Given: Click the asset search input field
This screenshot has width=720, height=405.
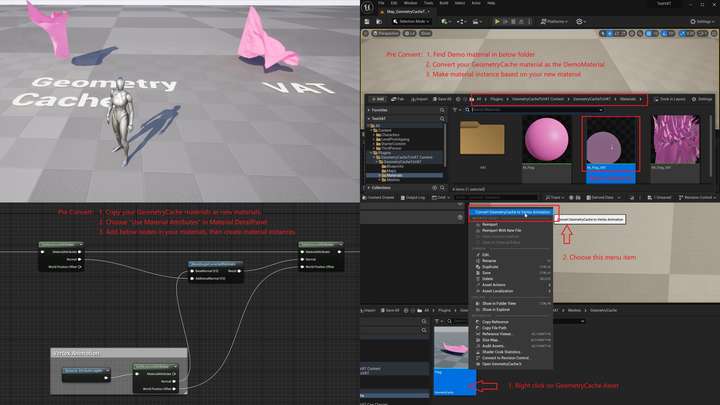Looking at the screenshot, I should click(536, 110).
